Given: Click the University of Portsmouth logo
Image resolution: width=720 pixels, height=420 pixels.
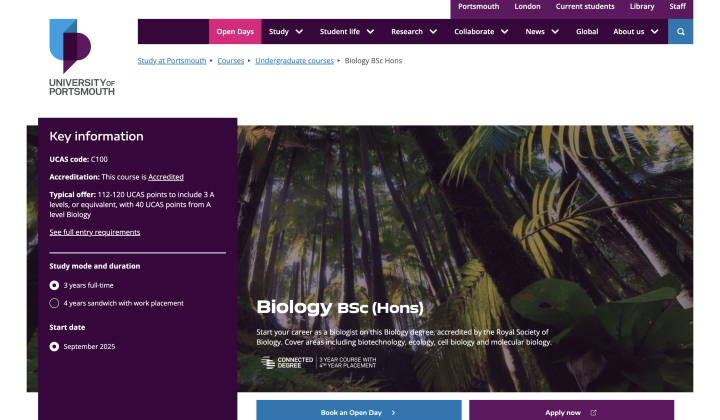Looking at the screenshot, I should pyautogui.click(x=82, y=57).
